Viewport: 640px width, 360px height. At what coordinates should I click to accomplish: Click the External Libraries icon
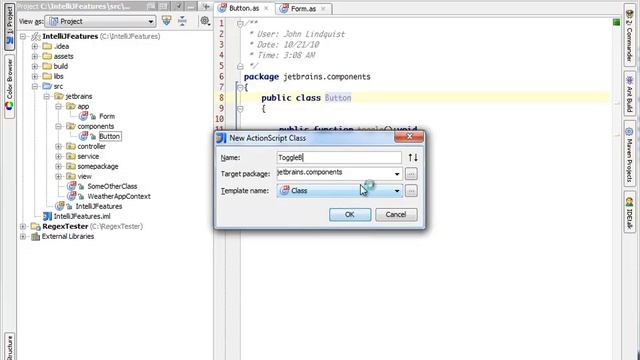click(x=36, y=236)
